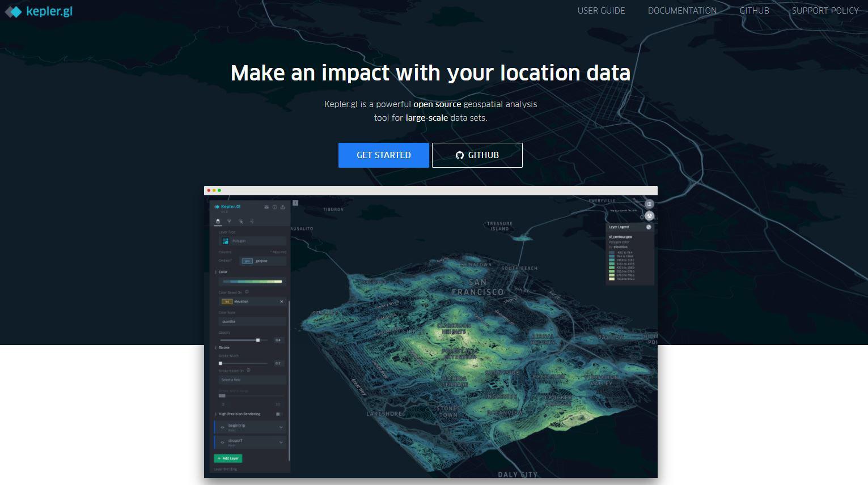The height and width of the screenshot is (485, 868).
Task: Open the Select a field stroke dropdown
Action: [x=252, y=380]
